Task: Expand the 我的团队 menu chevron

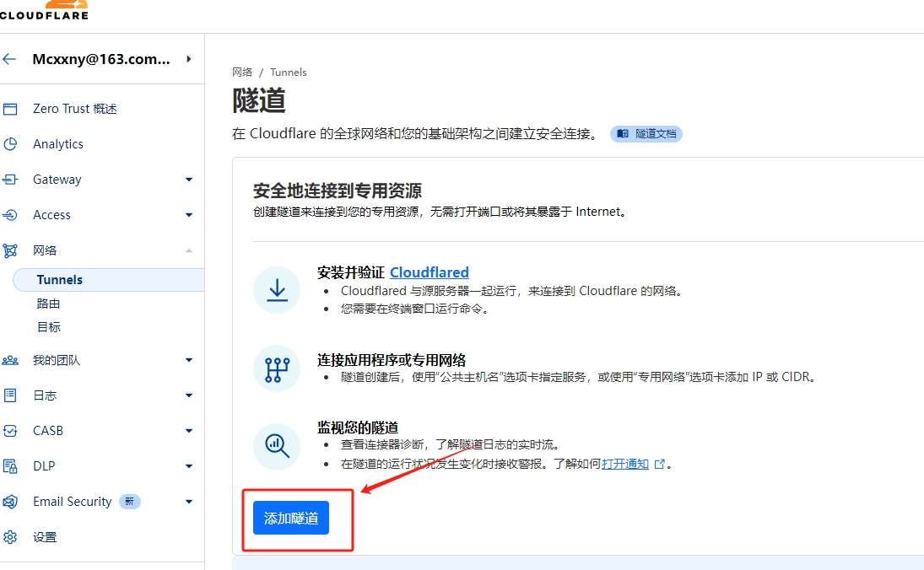Action: (188, 360)
